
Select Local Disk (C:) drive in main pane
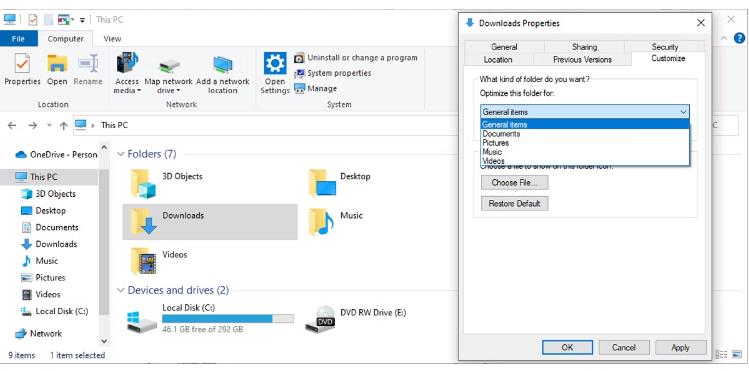(210, 318)
